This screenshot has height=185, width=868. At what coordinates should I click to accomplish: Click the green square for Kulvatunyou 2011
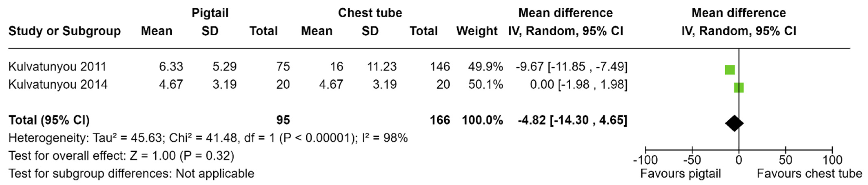[x=730, y=70]
